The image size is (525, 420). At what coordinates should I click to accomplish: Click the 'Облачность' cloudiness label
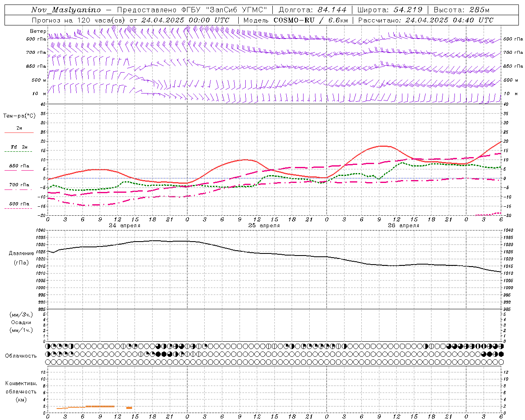pos(21,356)
